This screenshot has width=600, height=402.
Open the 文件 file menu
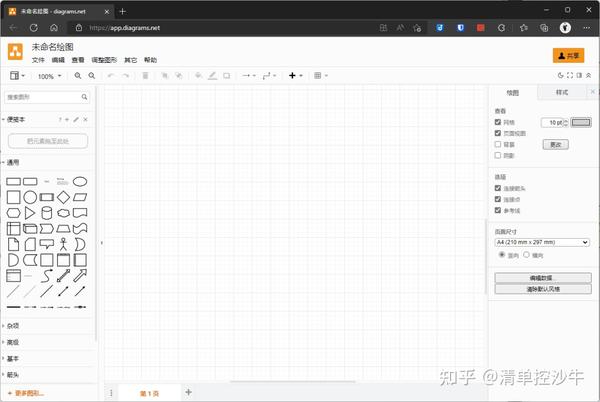coord(38,60)
